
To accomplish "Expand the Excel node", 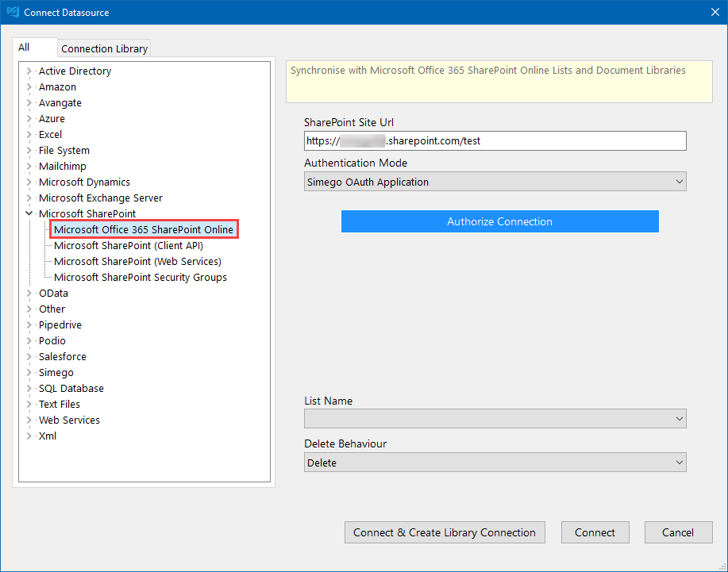I will point(29,135).
